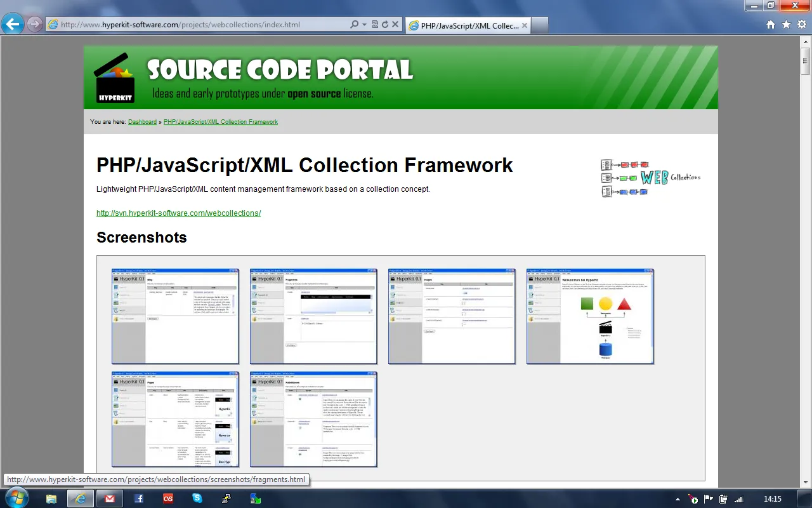This screenshot has width=812, height=508.
Task: Click the Web Collections logo image
Action: click(x=650, y=178)
